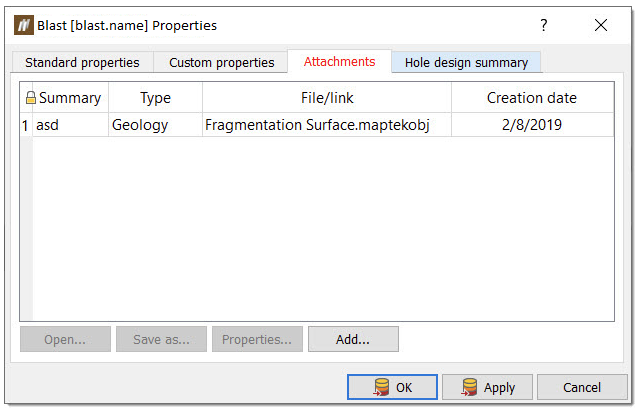Open the Custom properties tab
The height and width of the screenshot is (410, 640).
(x=221, y=62)
